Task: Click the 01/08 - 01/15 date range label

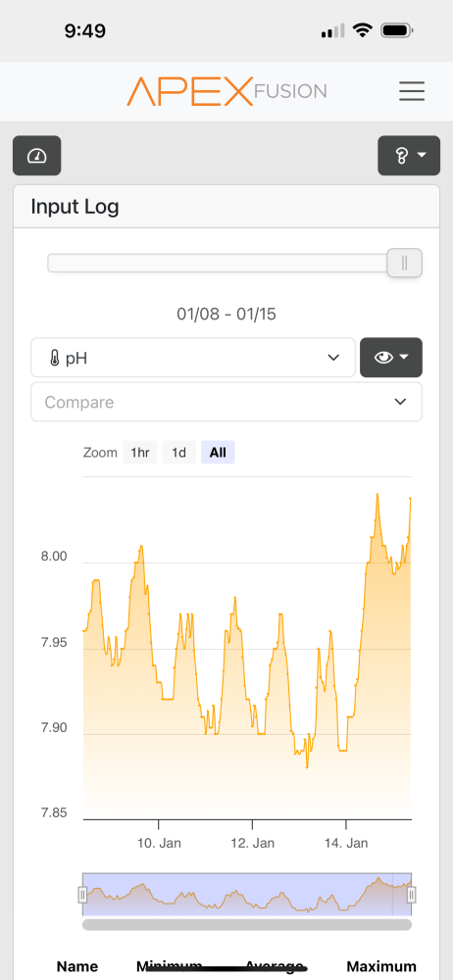Action: click(x=226, y=314)
